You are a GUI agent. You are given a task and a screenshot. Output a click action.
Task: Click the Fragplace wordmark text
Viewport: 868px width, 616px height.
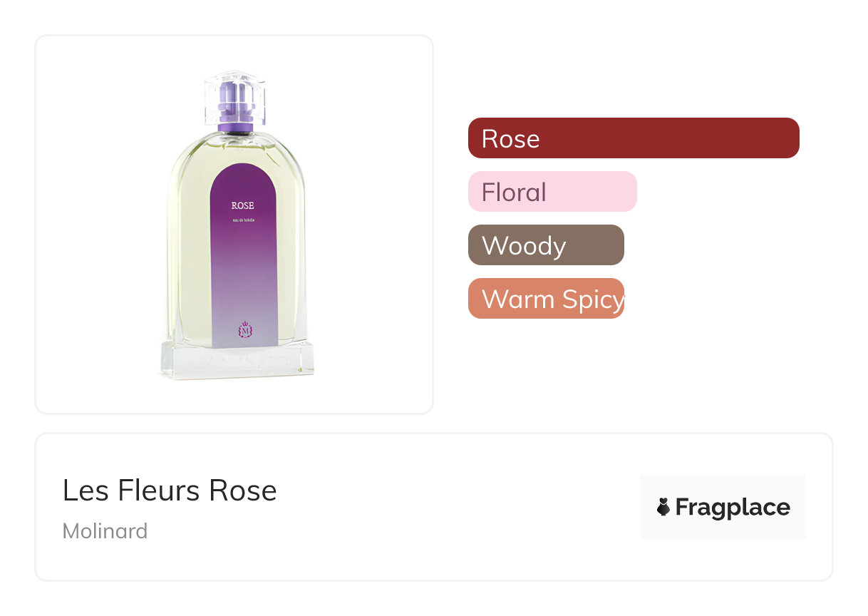point(733,507)
